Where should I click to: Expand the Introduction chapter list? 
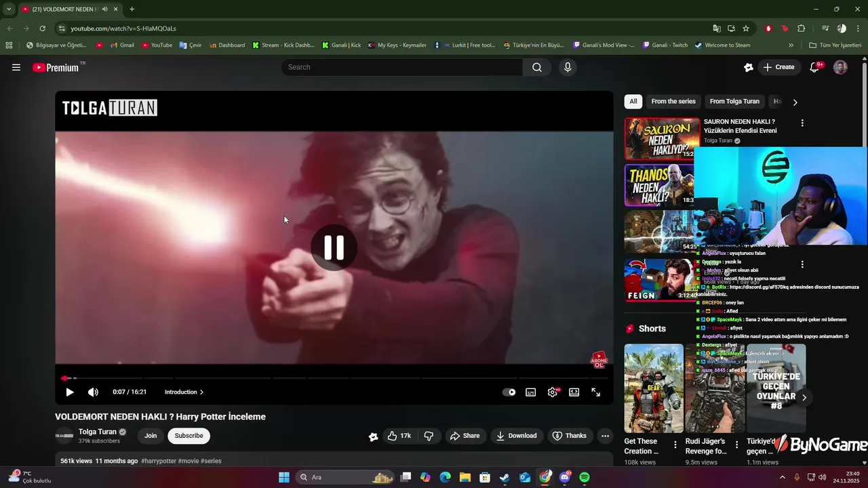pyautogui.click(x=184, y=392)
